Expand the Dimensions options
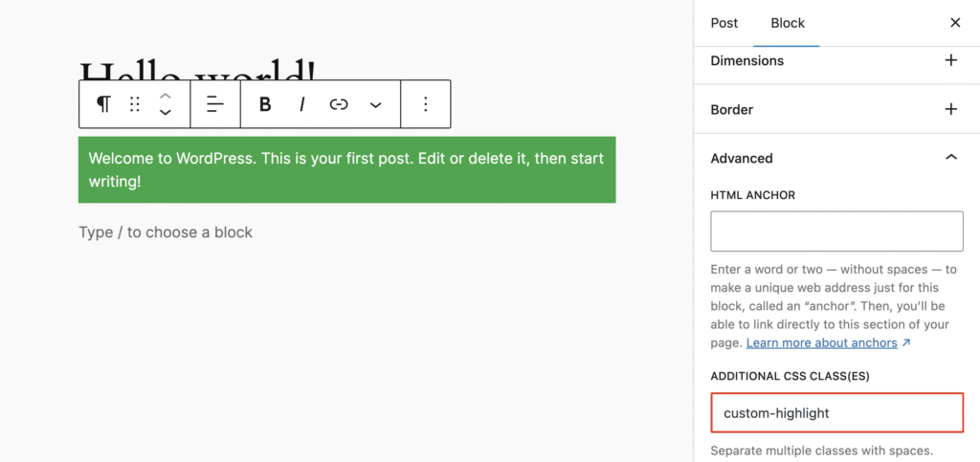The height and width of the screenshot is (462, 980). 950,60
